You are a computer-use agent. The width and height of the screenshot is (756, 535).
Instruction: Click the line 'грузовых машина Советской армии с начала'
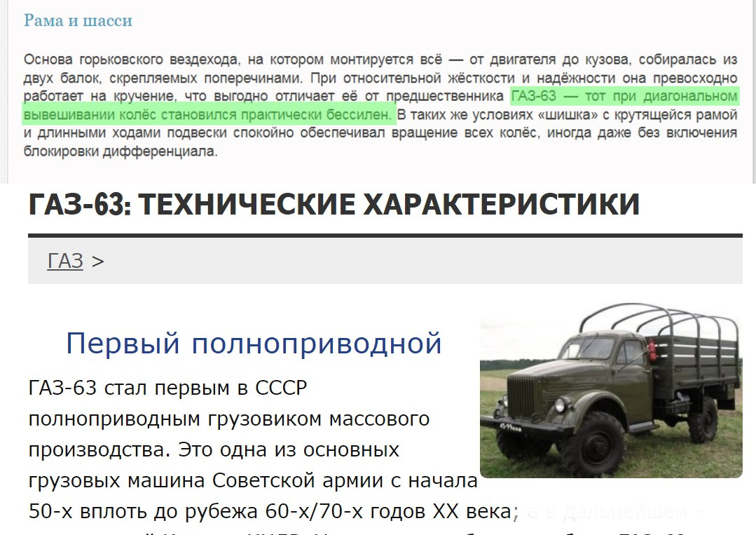[253, 480]
